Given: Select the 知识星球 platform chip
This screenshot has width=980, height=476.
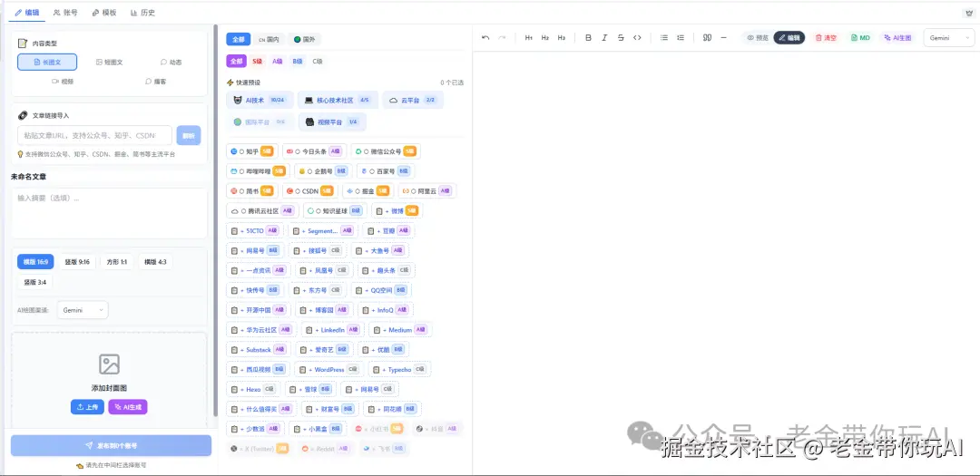Looking at the screenshot, I should pyautogui.click(x=334, y=211).
